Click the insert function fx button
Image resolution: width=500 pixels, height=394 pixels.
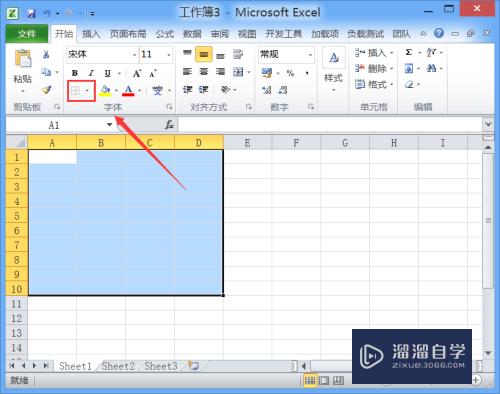point(169,125)
